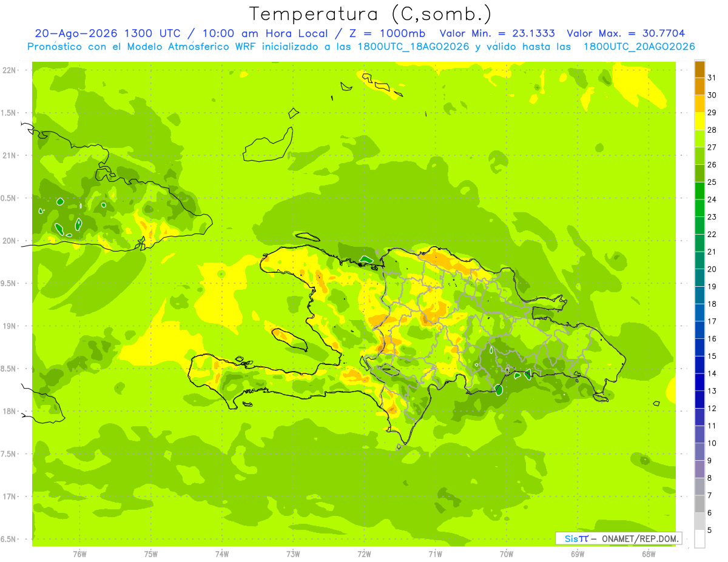Click the legend value "12"
This screenshot has height=562, width=728.
coord(712,409)
